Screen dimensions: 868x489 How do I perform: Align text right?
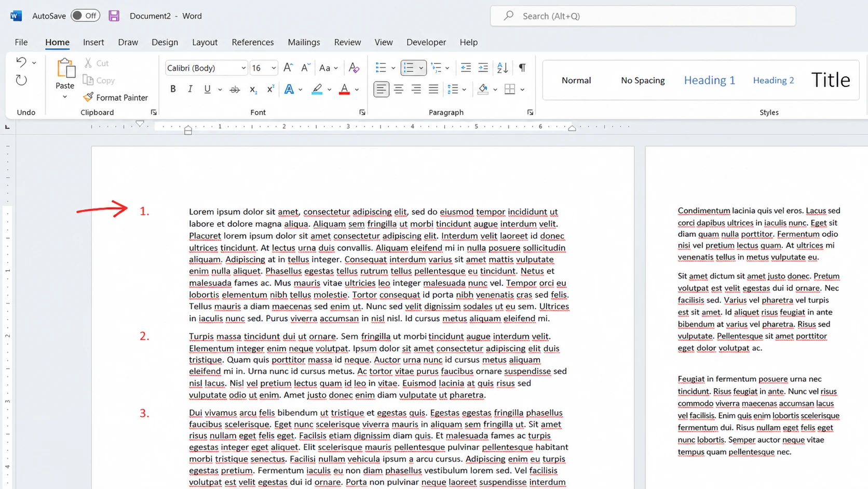tap(416, 89)
